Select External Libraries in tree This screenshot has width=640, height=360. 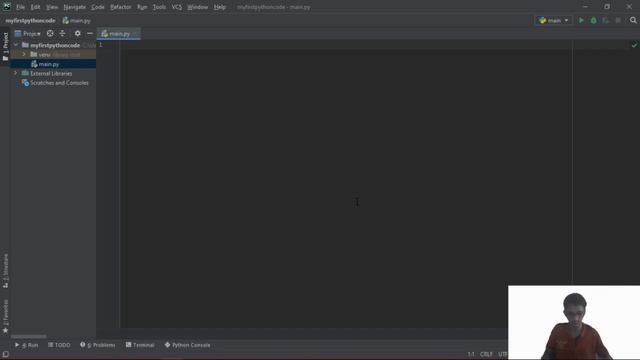(51, 73)
